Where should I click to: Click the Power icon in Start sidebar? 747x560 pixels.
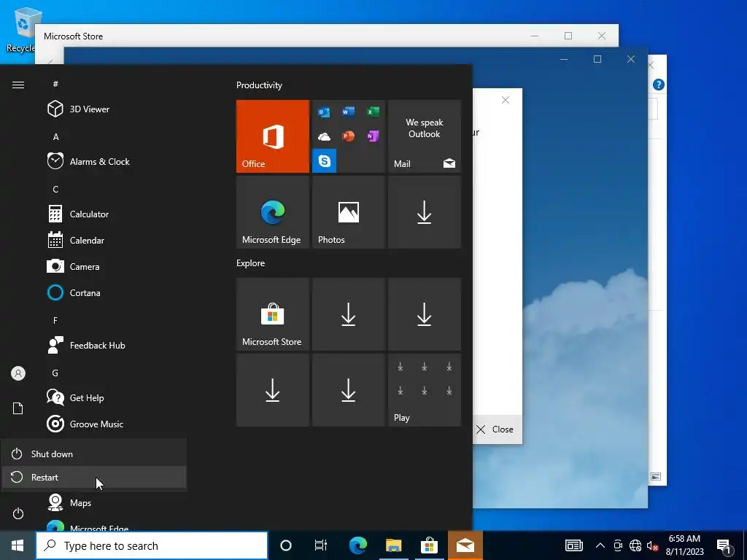coord(18,513)
